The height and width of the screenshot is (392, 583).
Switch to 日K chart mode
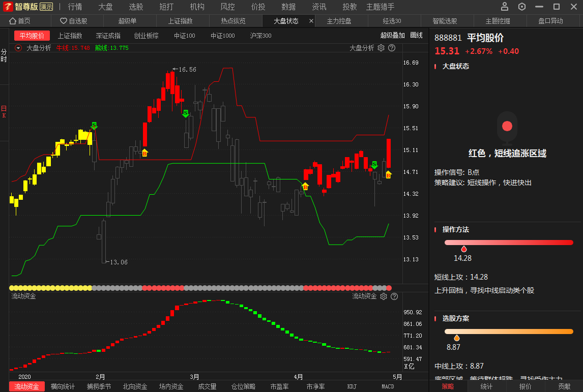click(x=4, y=111)
